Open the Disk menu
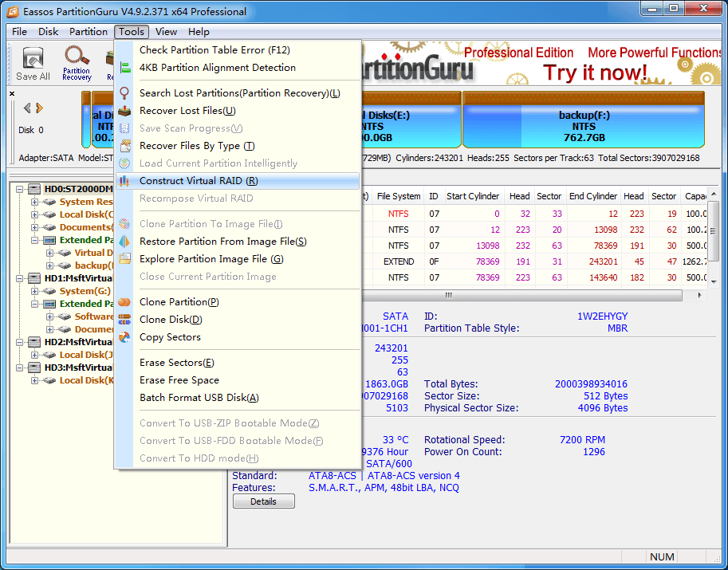728x570 pixels. 49,32
